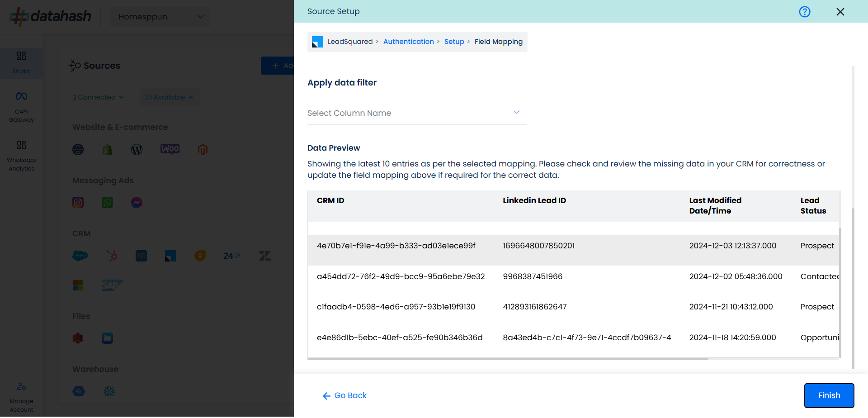Click the Go Back link
This screenshot has height=418, width=868.
(344, 396)
